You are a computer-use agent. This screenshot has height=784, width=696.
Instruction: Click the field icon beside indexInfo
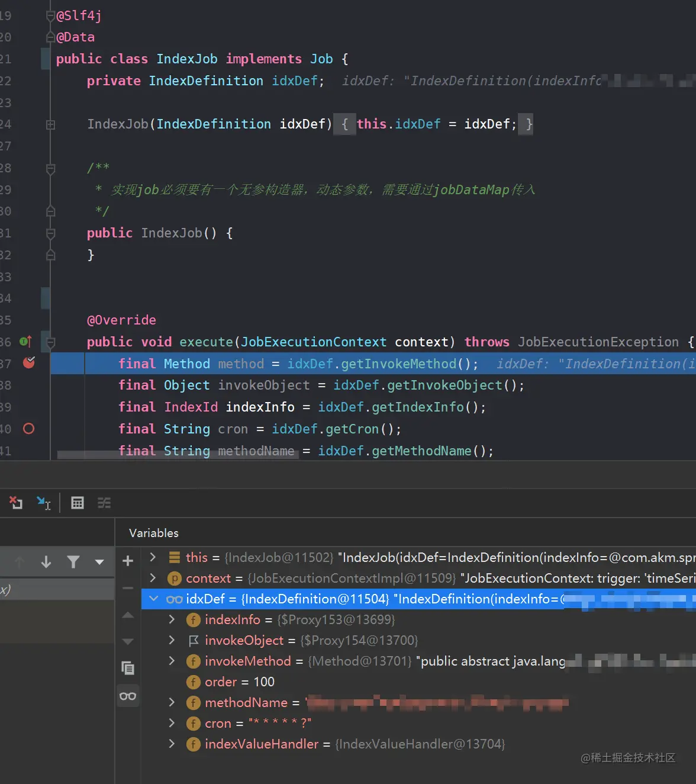194,620
